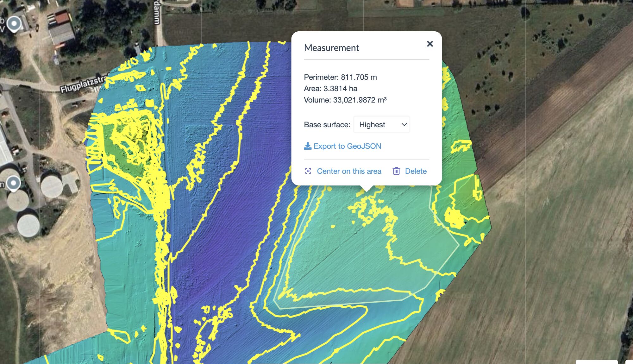Click the Measurement popup title
This screenshot has height=364, width=633.
(331, 48)
